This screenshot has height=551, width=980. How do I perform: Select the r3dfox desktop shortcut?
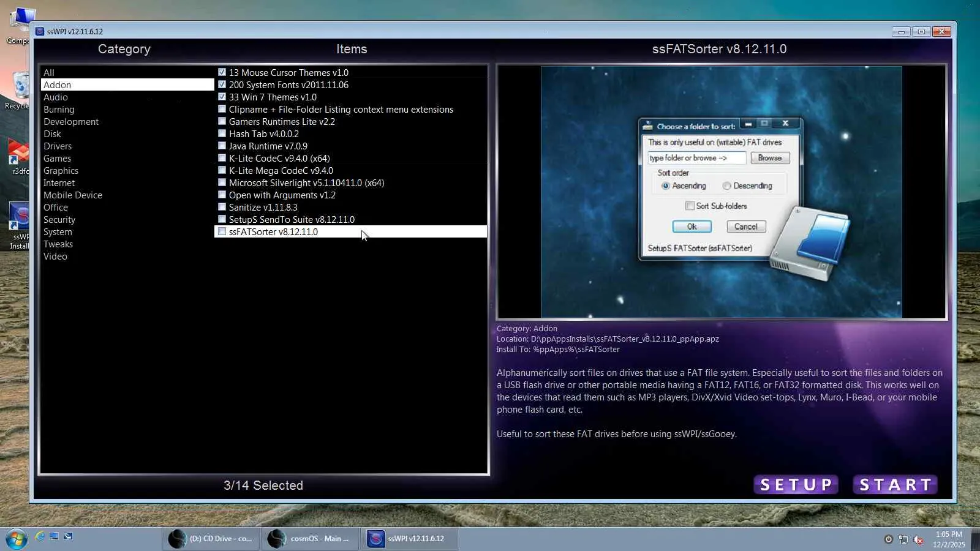[18, 157]
